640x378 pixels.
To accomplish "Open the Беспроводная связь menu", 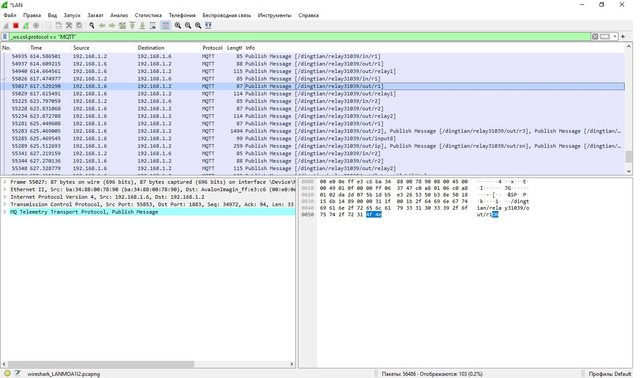I will [227, 15].
